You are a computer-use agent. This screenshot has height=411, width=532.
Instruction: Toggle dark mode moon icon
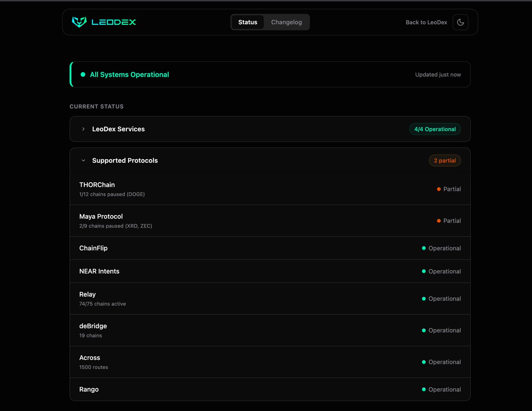[x=460, y=22]
